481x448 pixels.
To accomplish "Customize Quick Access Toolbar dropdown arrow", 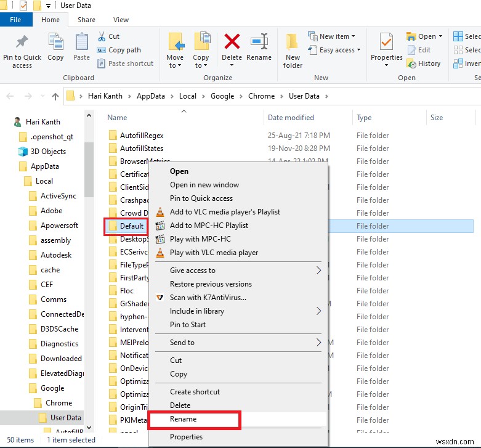I will [x=48, y=6].
